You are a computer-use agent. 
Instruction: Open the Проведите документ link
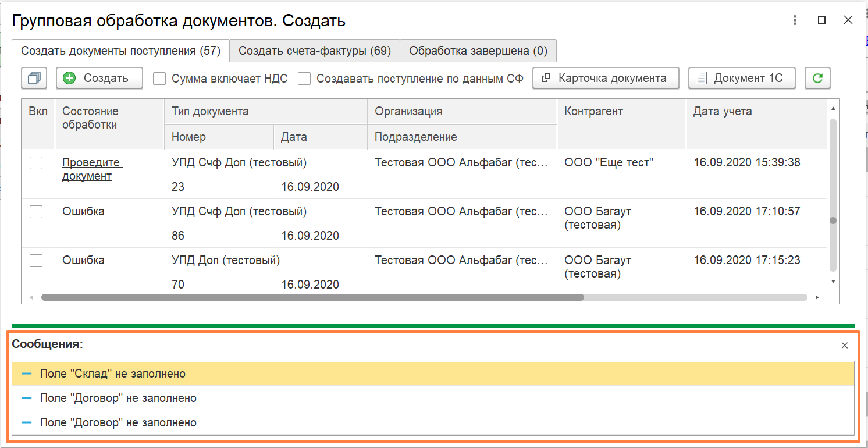(92, 169)
